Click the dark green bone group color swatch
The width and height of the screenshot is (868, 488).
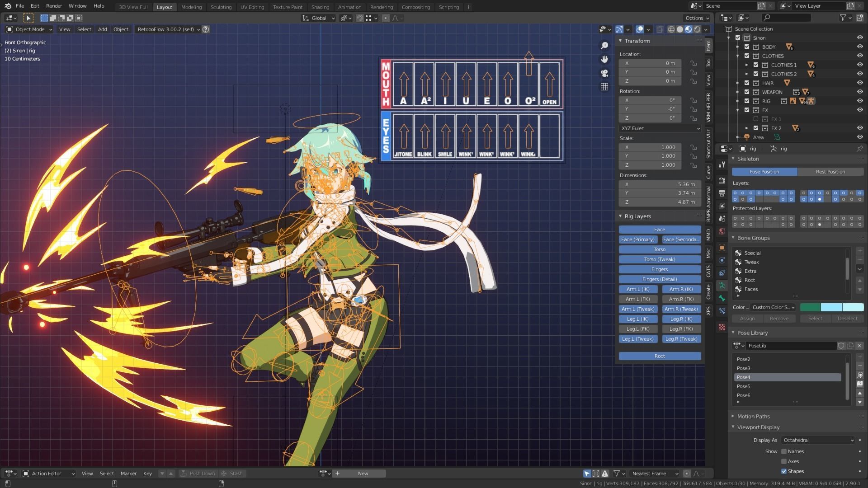[x=810, y=307]
